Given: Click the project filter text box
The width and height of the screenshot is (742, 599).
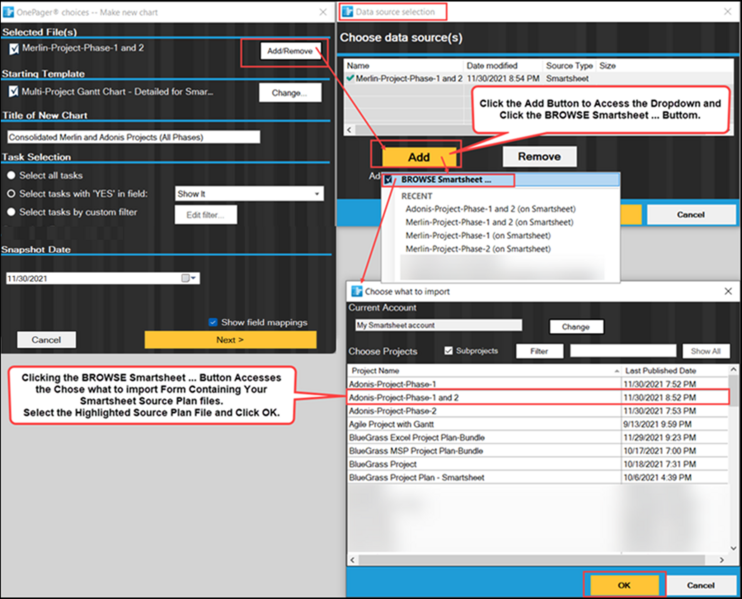Looking at the screenshot, I should tap(623, 351).
